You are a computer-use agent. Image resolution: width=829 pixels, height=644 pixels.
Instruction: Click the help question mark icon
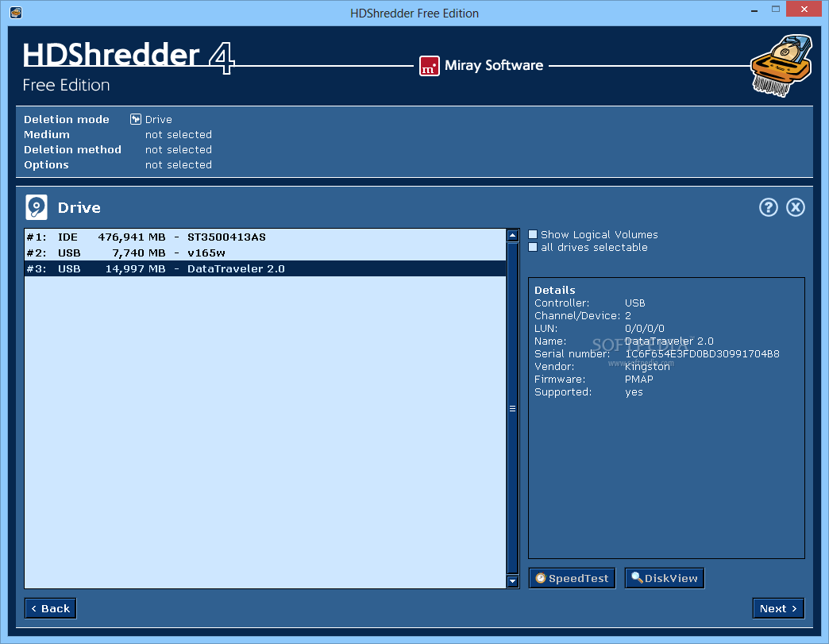point(768,207)
